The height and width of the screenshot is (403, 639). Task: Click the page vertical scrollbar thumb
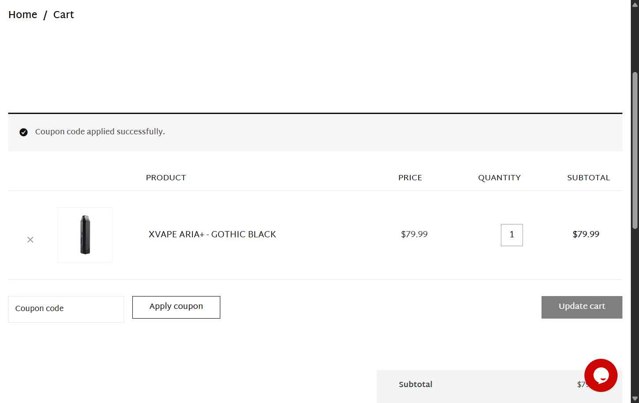coord(635,150)
